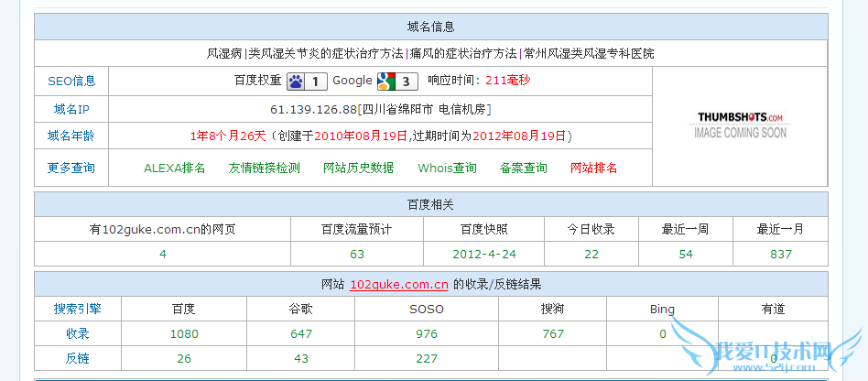Select the 搜狗 column header

pyautogui.click(x=552, y=309)
